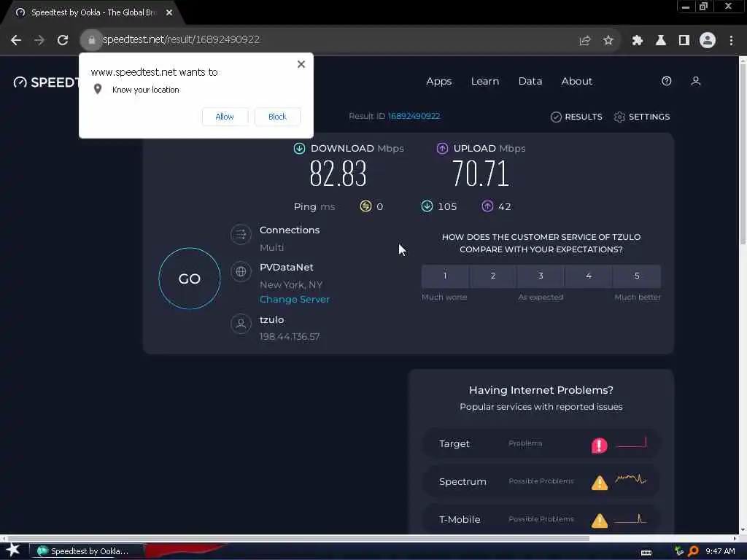
Task: Open the Chrome three-dot menu
Action: (x=731, y=41)
